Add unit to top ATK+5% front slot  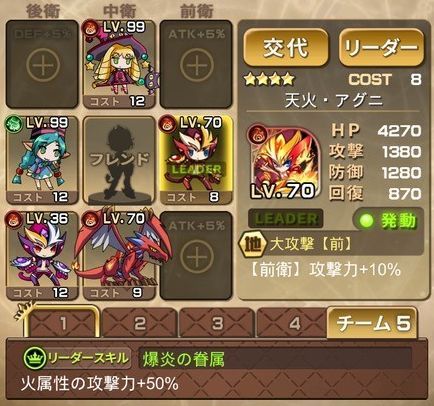click(196, 64)
